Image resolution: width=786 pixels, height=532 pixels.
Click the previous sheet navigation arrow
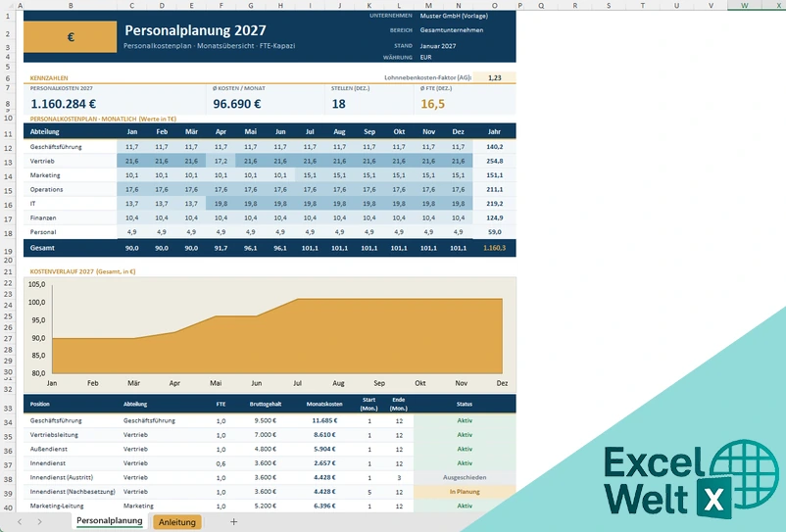[20, 521]
